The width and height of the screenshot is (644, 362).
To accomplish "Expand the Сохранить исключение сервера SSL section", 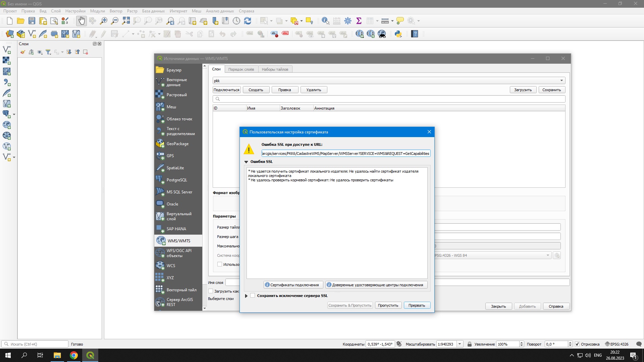I will (x=246, y=296).
